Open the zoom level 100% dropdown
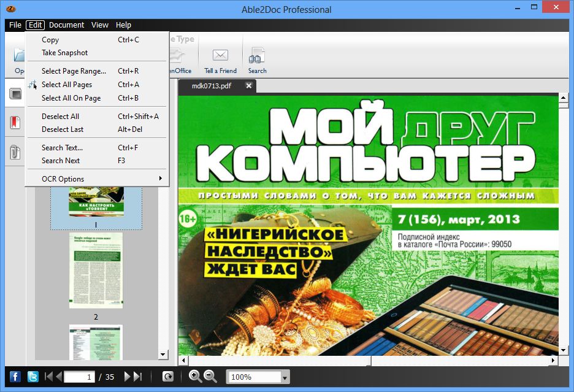This screenshot has width=574, height=392. coord(285,377)
